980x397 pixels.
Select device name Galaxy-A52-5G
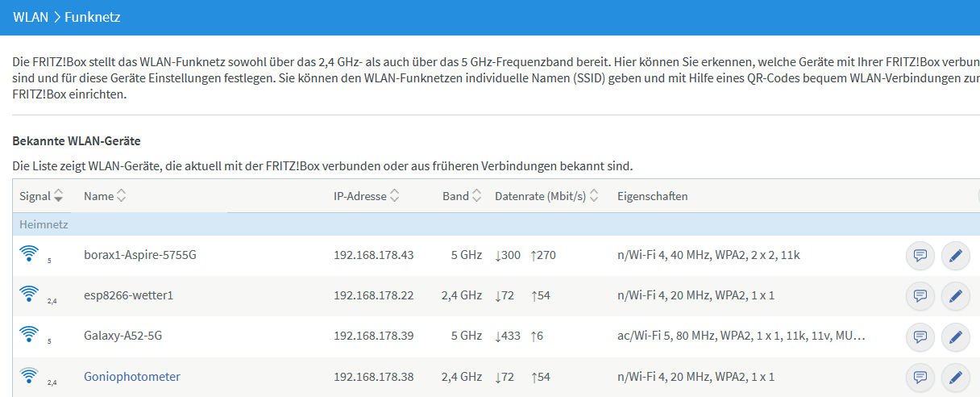123,336
